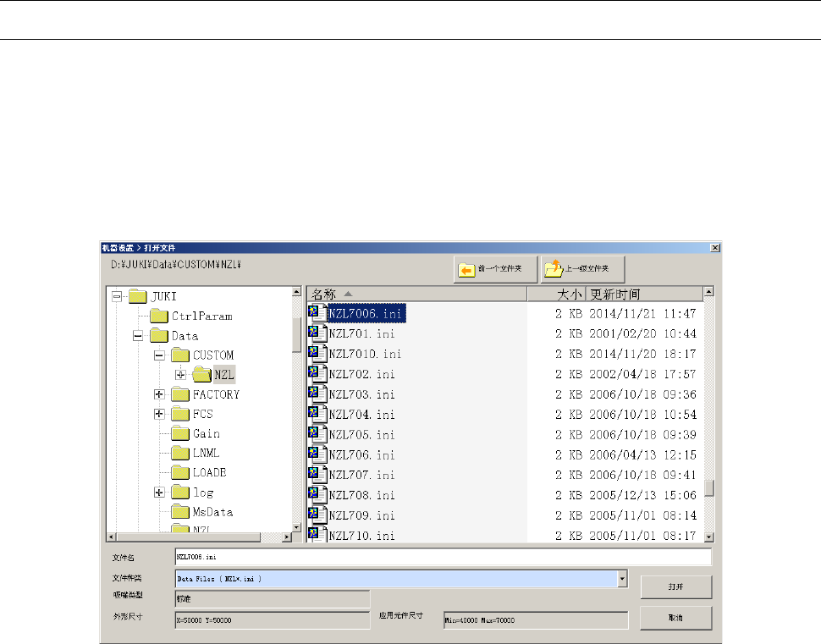Click the 打开 open button
Screen dimensions: 821x644
pyautogui.click(x=676, y=587)
